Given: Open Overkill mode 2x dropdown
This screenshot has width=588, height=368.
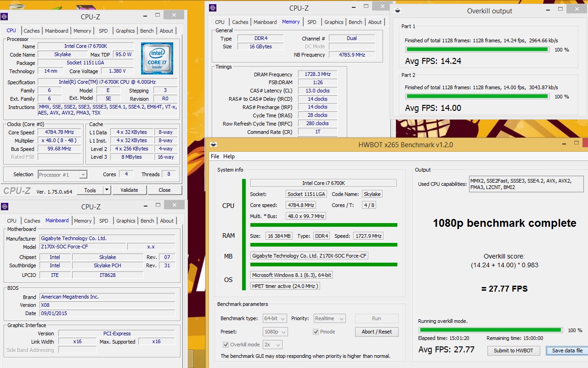Looking at the screenshot, I should click(272, 345).
